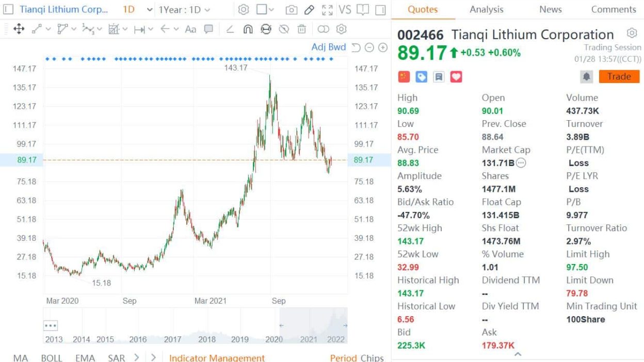Toggle the SAR indicator
The image size is (644, 362).
point(117,357)
